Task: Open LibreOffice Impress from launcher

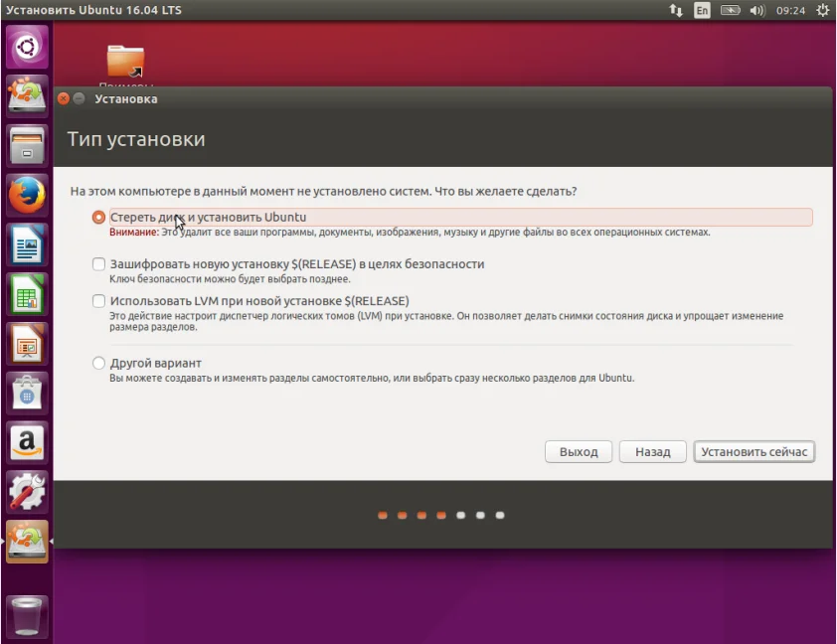Action: pos(27,344)
